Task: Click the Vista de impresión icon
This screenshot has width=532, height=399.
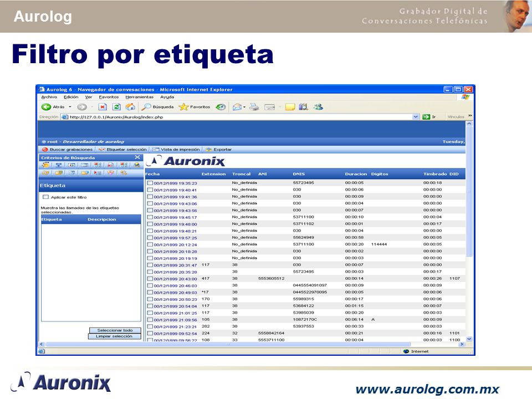Action: pos(156,149)
